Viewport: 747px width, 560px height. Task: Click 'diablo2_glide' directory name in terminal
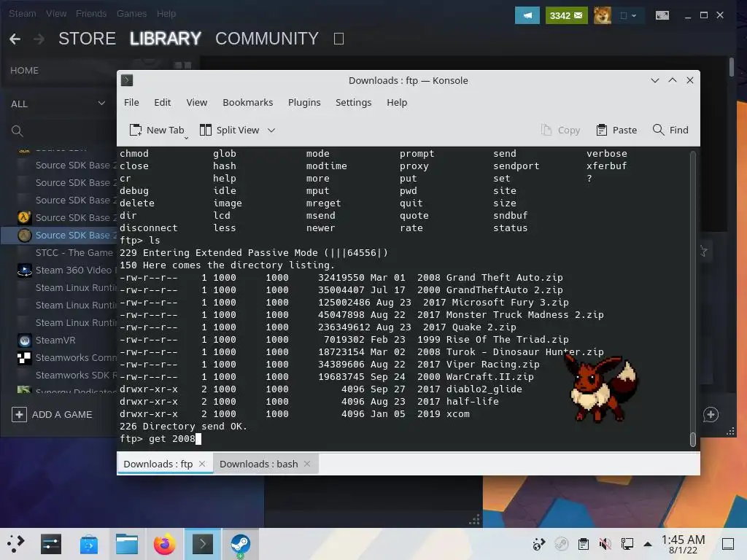click(484, 389)
